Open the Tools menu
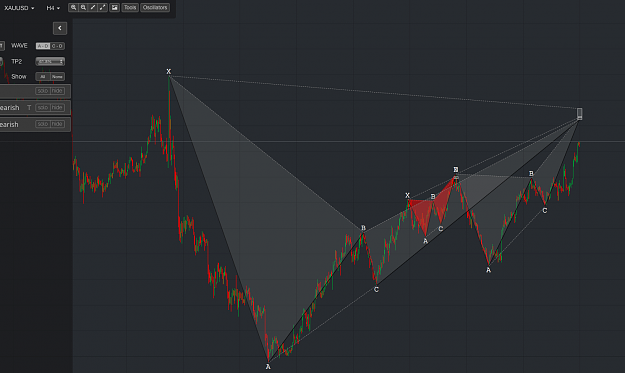625x373 pixels. 130,8
